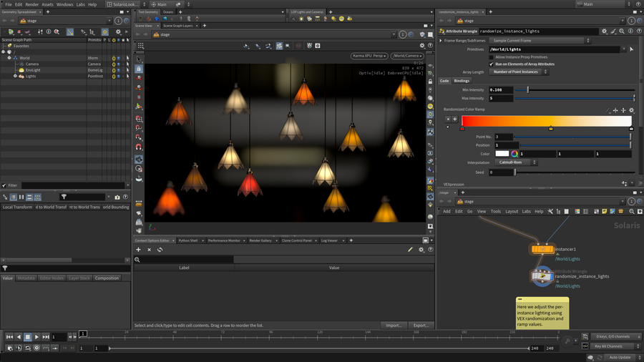Click the Max Intensity value field
This screenshot has height=362, width=644.
tap(501, 99)
